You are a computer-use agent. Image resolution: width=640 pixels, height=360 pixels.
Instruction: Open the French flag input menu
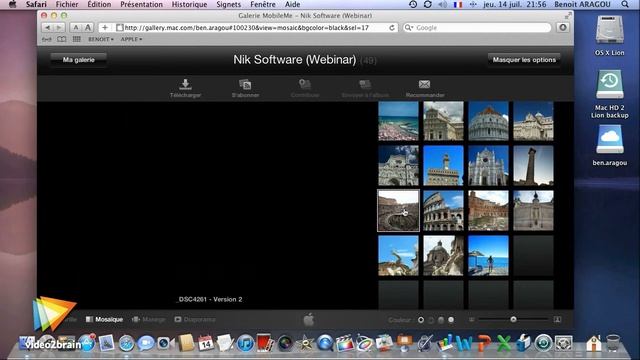pos(458,4)
